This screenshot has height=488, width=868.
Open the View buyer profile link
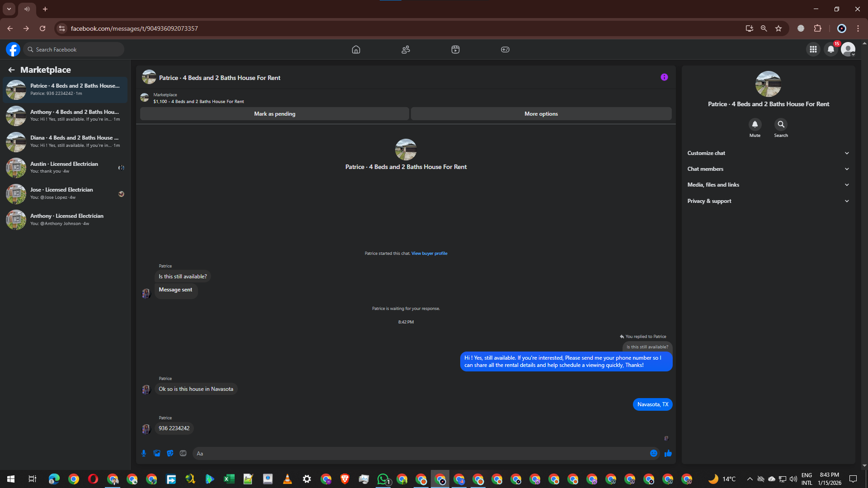[x=429, y=253]
